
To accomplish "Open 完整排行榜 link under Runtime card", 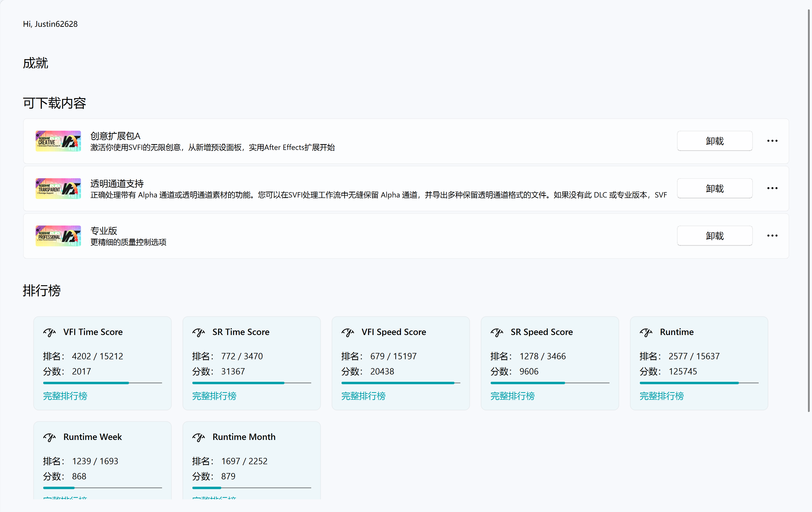I will [662, 396].
